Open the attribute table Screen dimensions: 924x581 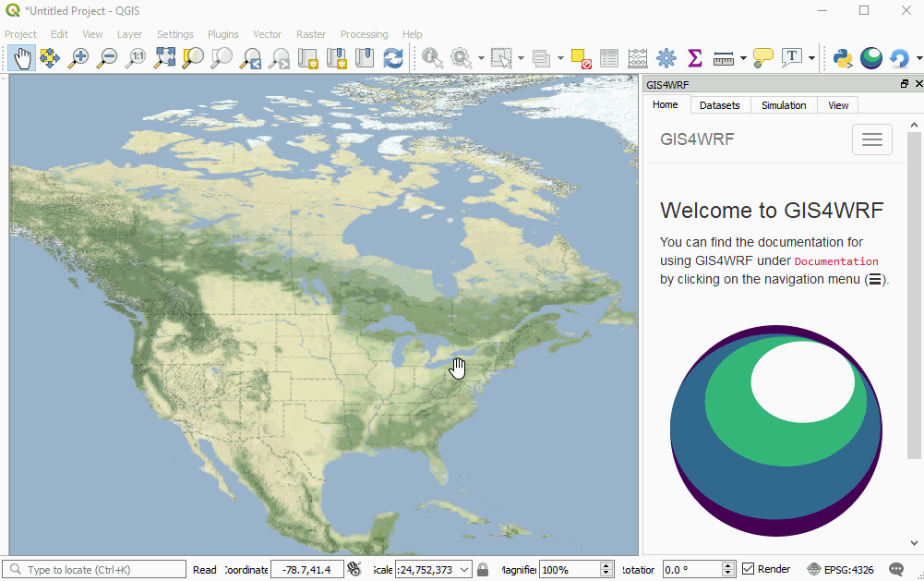[608, 58]
